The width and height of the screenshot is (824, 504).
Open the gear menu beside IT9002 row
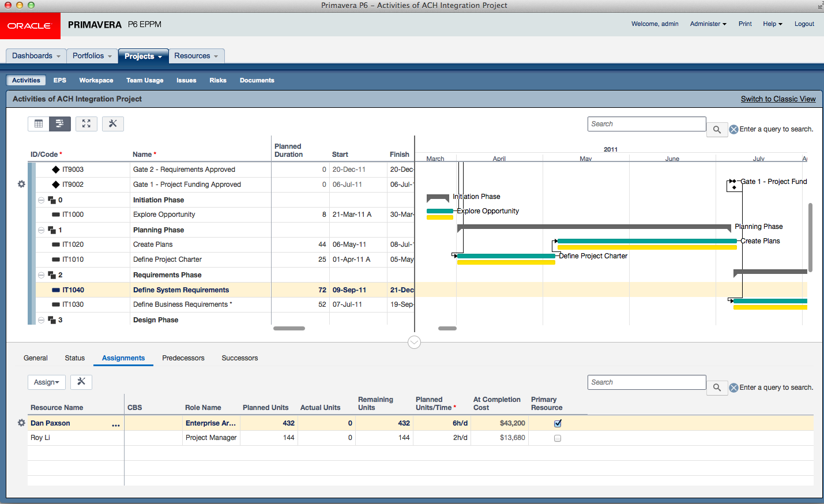pyautogui.click(x=21, y=184)
